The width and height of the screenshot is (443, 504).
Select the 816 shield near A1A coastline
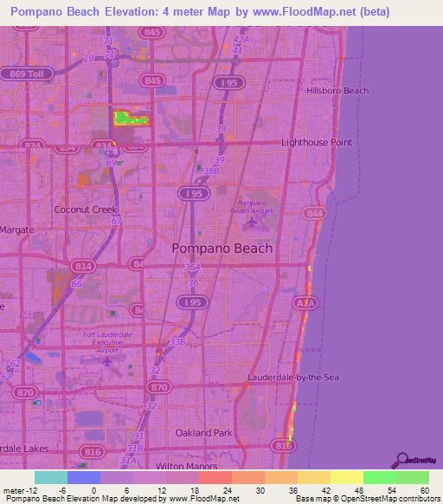click(x=284, y=445)
